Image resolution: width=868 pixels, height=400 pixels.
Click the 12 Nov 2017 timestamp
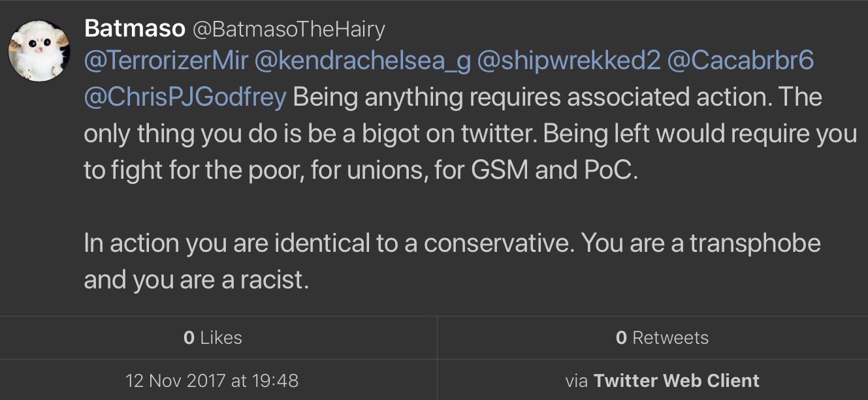[x=212, y=380]
